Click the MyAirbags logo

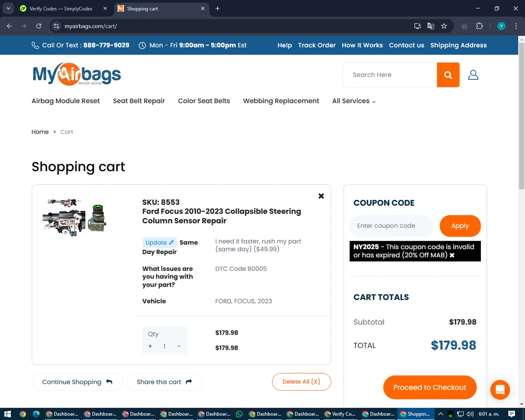point(77,74)
